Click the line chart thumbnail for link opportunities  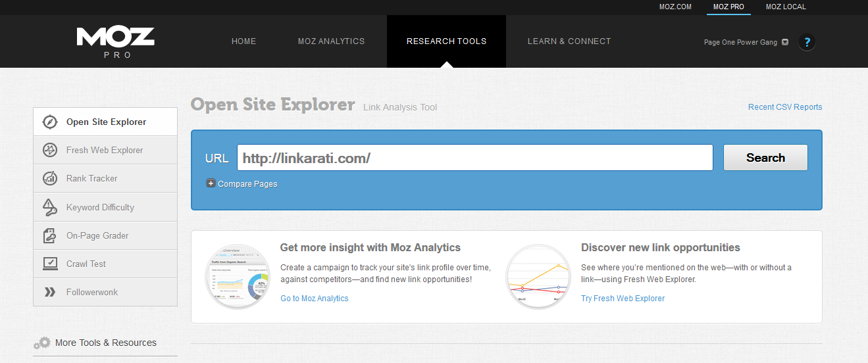tap(538, 276)
